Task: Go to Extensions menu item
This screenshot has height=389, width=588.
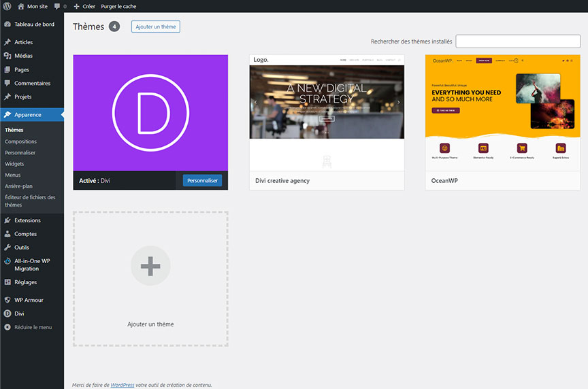Action: tap(27, 220)
